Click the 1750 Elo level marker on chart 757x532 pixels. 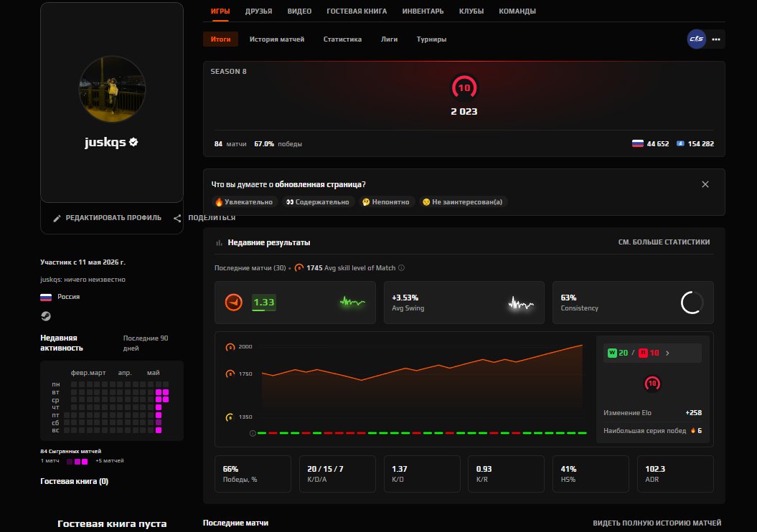pos(230,374)
